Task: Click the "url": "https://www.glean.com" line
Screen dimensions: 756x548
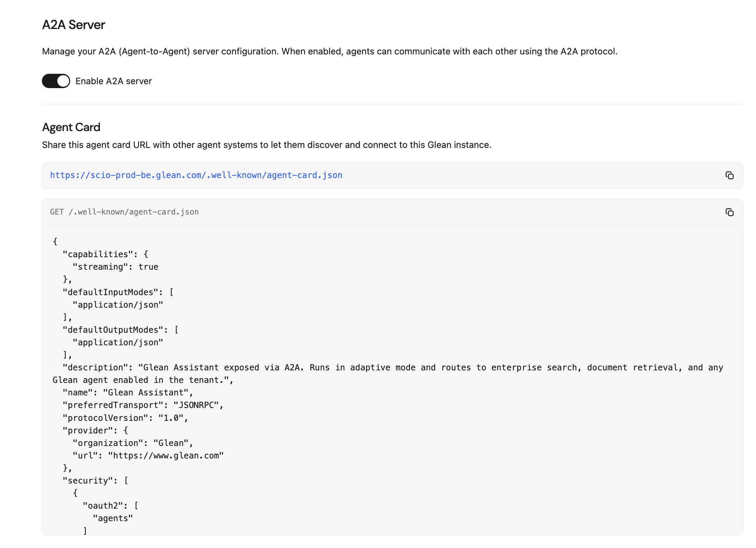Action: pyautogui.click(x=148, y=456)
